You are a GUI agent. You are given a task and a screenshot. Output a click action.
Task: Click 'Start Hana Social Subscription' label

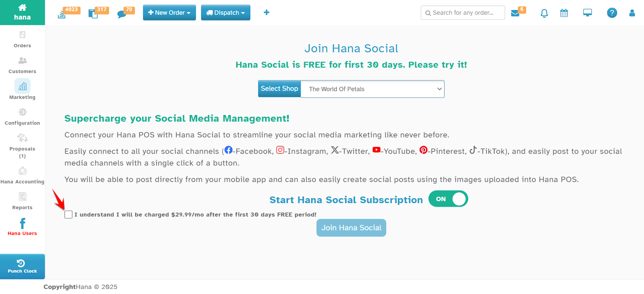coord(346,200)
